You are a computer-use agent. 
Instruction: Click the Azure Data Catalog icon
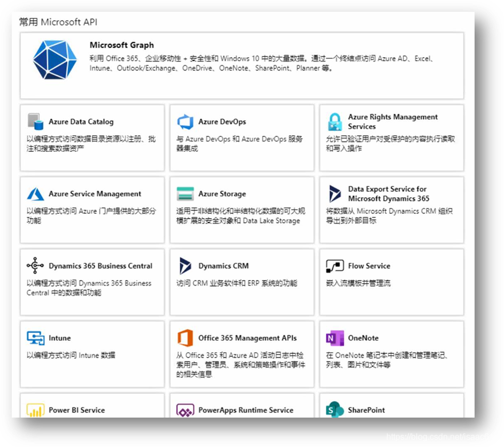coord(35,122)
